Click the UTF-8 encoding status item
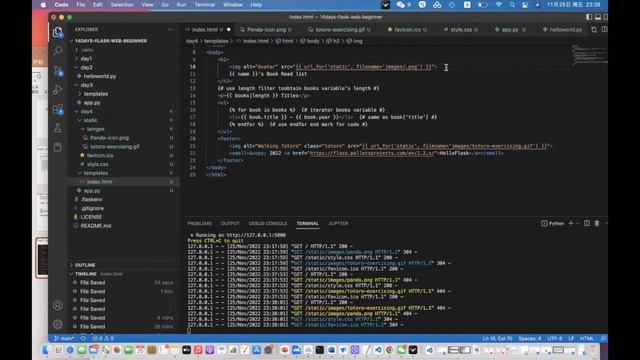 click(x=555, y=338)
